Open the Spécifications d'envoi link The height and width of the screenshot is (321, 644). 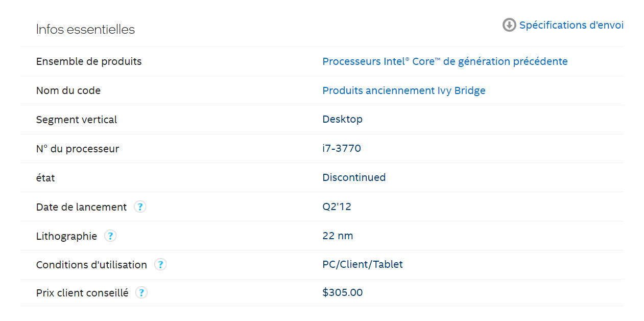point(571,25)
